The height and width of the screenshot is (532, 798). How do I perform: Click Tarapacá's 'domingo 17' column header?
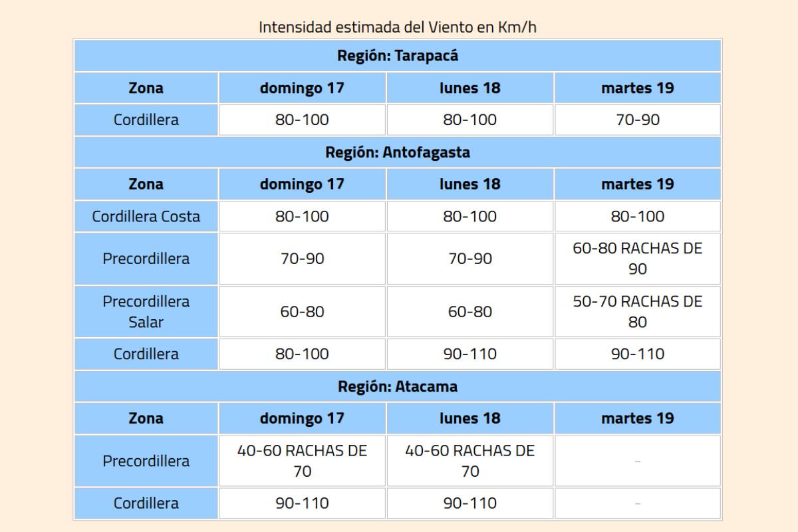click(302, 88)
